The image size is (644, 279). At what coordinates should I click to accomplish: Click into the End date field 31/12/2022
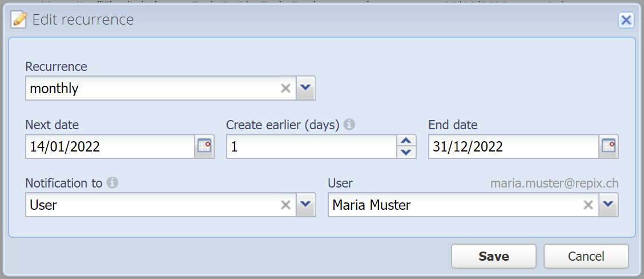click(x=514, y=146)
